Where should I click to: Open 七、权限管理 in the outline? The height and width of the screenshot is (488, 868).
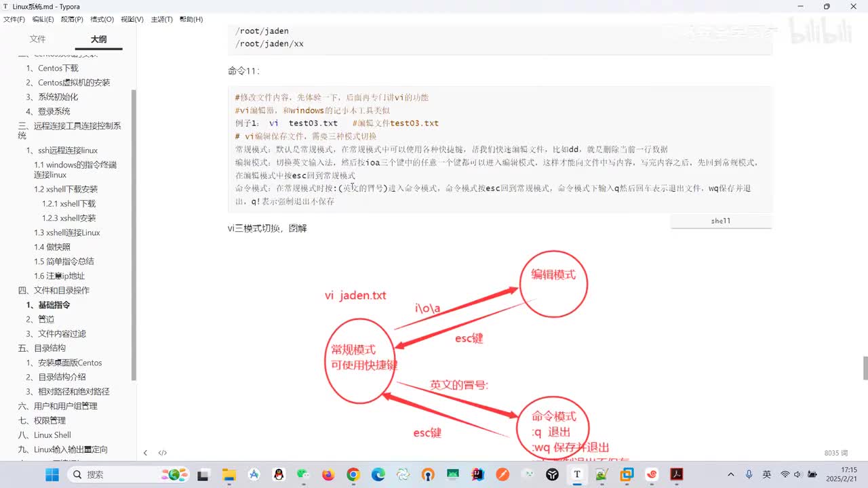pos(41,420)
